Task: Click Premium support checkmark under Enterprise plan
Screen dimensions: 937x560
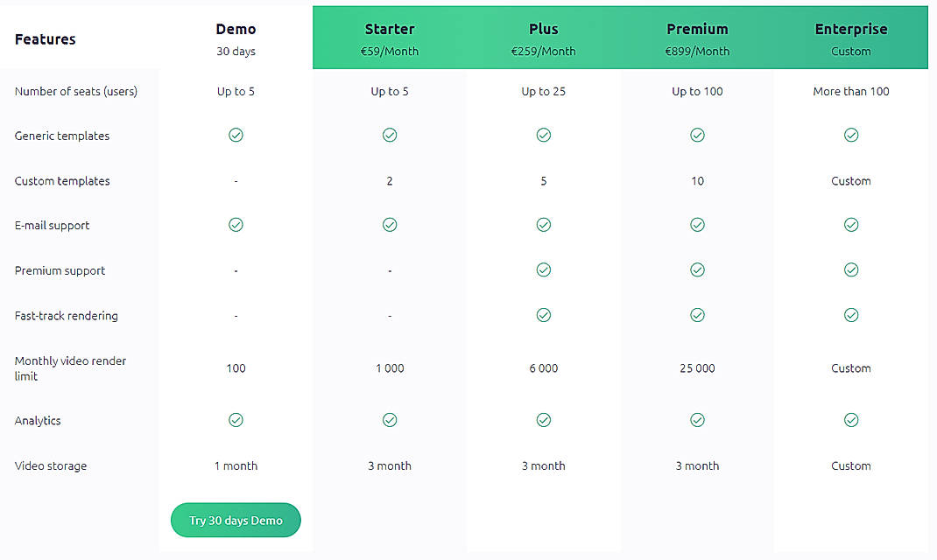Action: point(851,270)
